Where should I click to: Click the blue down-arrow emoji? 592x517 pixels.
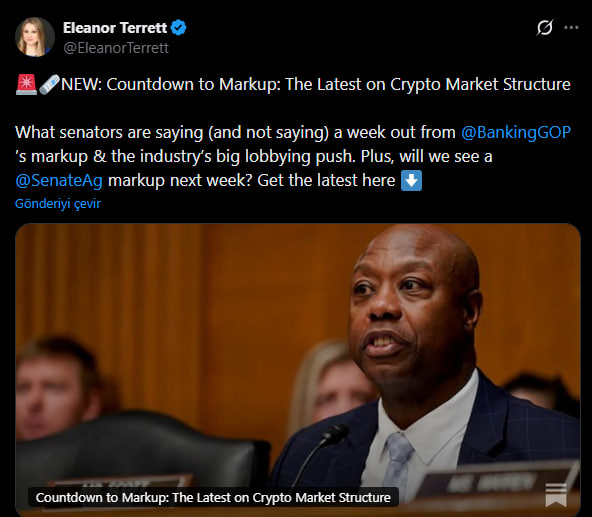(411, 181)
